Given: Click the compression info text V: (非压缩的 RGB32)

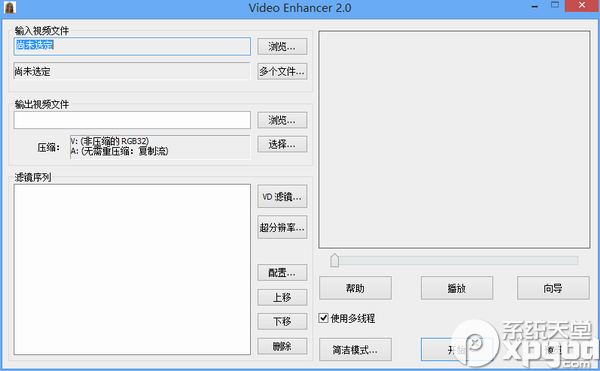Looking at the screenshot, I should [109, 141].
